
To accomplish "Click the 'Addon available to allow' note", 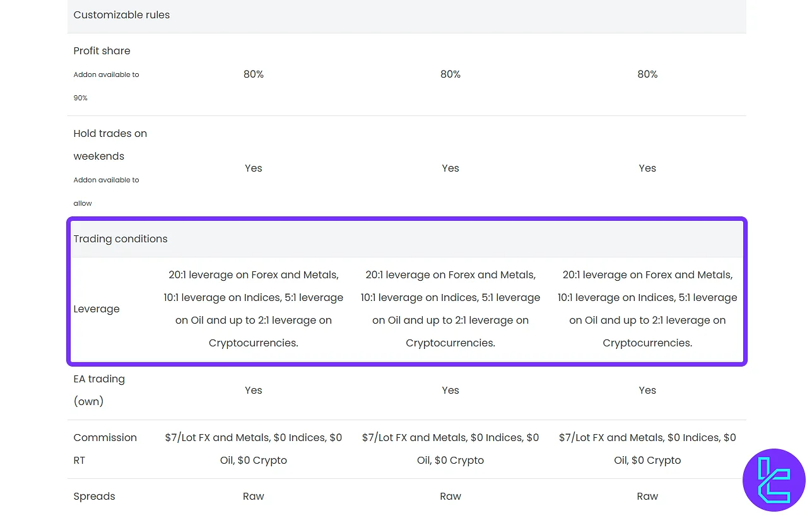I will [106, 191].
